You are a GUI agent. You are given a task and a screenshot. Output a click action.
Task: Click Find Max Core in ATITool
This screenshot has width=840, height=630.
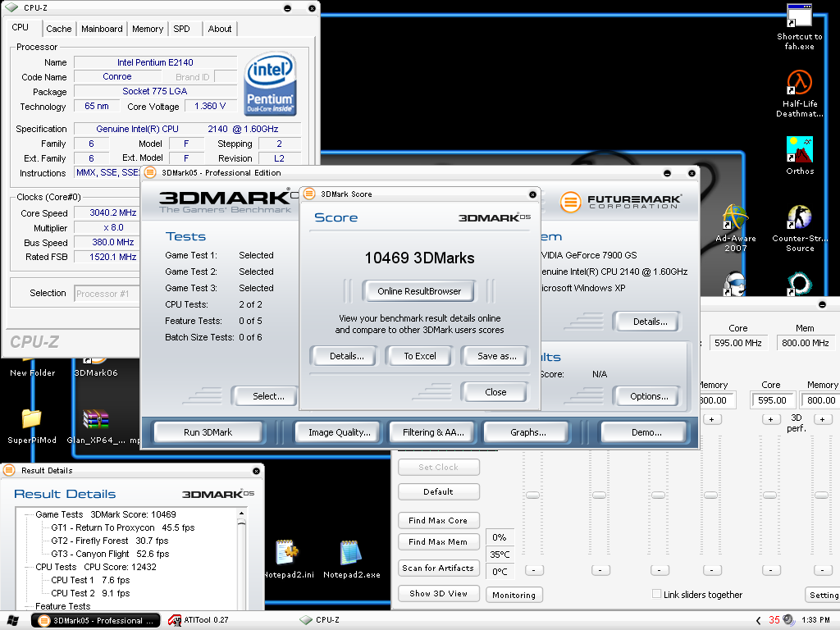point(438,520)
